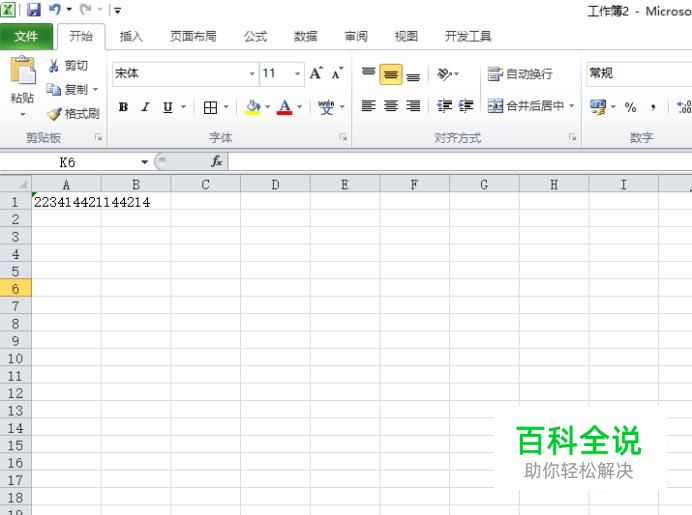692x515 pixels.
Task: Align text to top of cell
Action: [369, 73]
